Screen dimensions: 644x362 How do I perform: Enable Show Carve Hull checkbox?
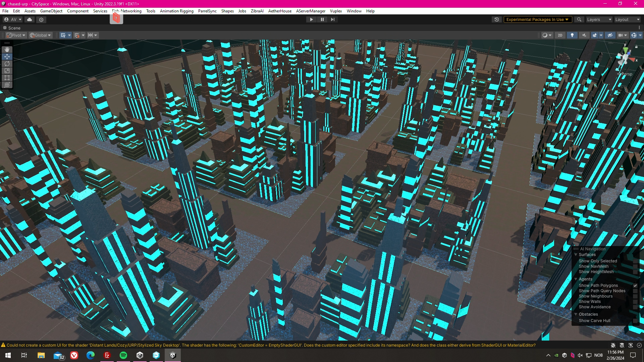click(x=635, y=321)
